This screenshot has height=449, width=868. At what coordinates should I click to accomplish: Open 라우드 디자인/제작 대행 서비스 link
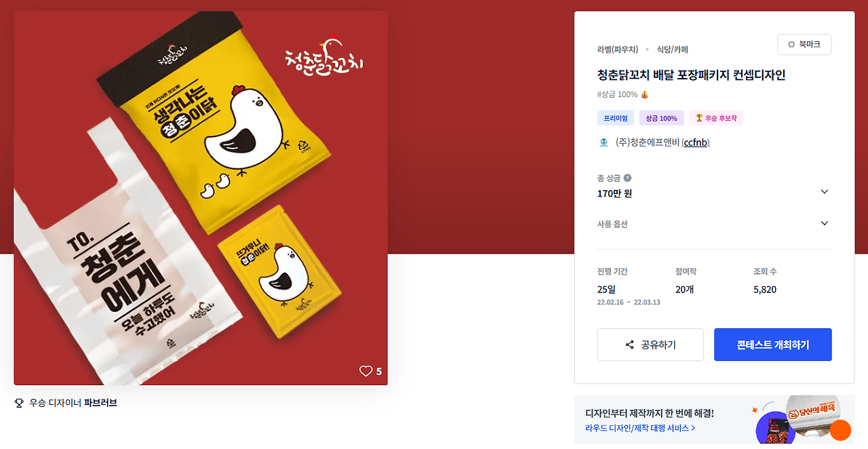(x=639, y=428)
